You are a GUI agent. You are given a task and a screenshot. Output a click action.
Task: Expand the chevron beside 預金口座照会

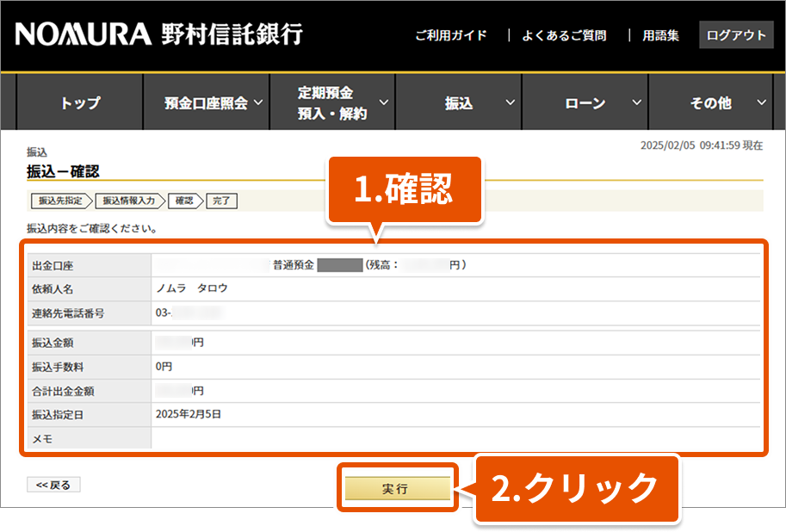click(257, 102)
